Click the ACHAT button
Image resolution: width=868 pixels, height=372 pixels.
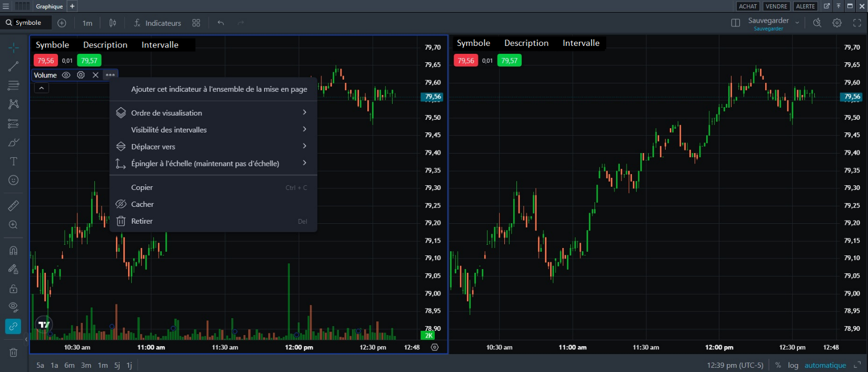click(x=747, y=6)
